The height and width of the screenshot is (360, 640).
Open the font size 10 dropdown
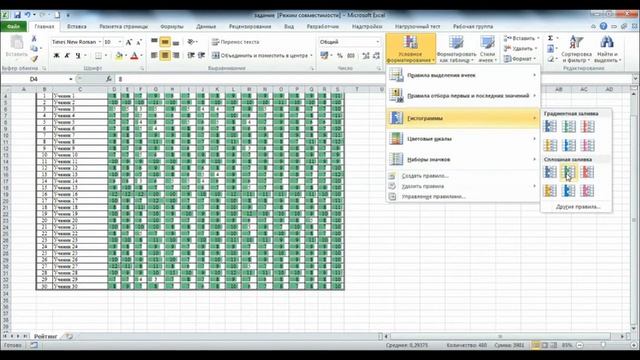pos(120,42)
